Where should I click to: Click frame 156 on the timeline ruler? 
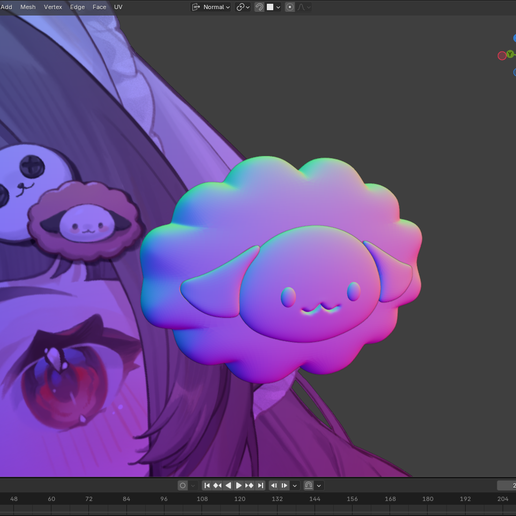coord(352,499)
